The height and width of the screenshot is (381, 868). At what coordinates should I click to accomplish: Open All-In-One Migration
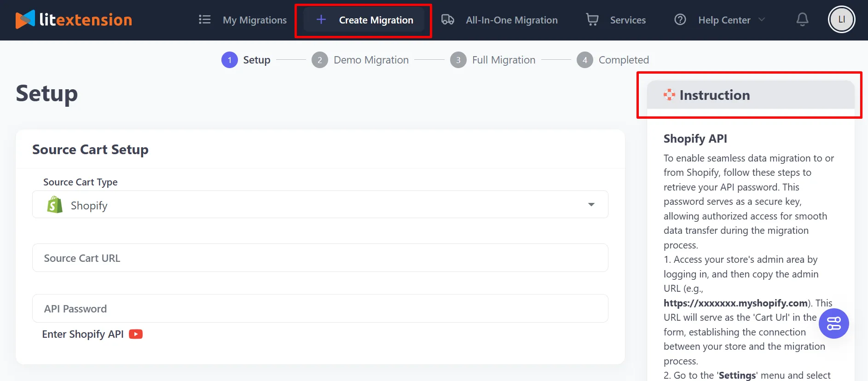[x=511, y=20]
